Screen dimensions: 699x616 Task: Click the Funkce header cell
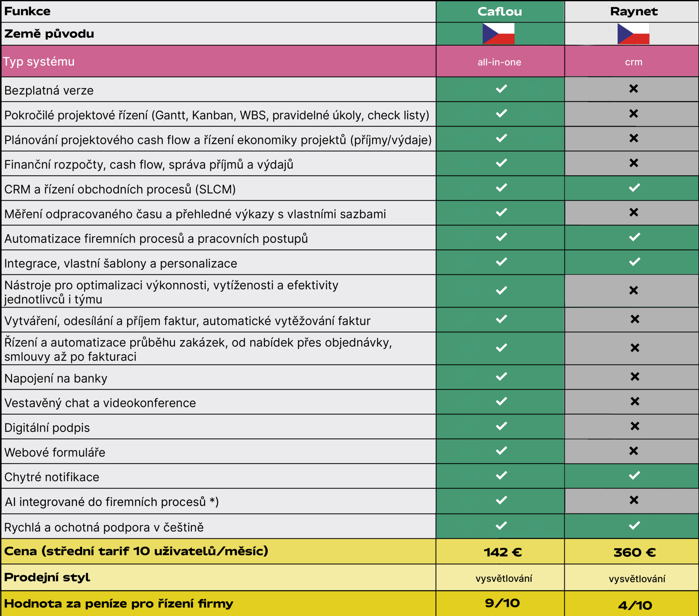[28, 11]
